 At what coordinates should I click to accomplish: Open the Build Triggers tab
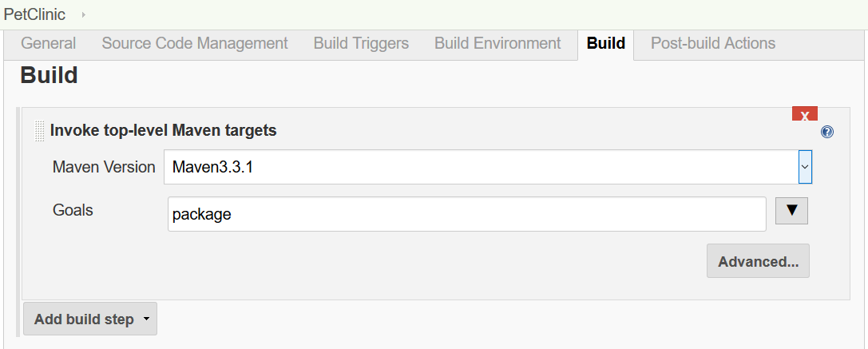361,43
